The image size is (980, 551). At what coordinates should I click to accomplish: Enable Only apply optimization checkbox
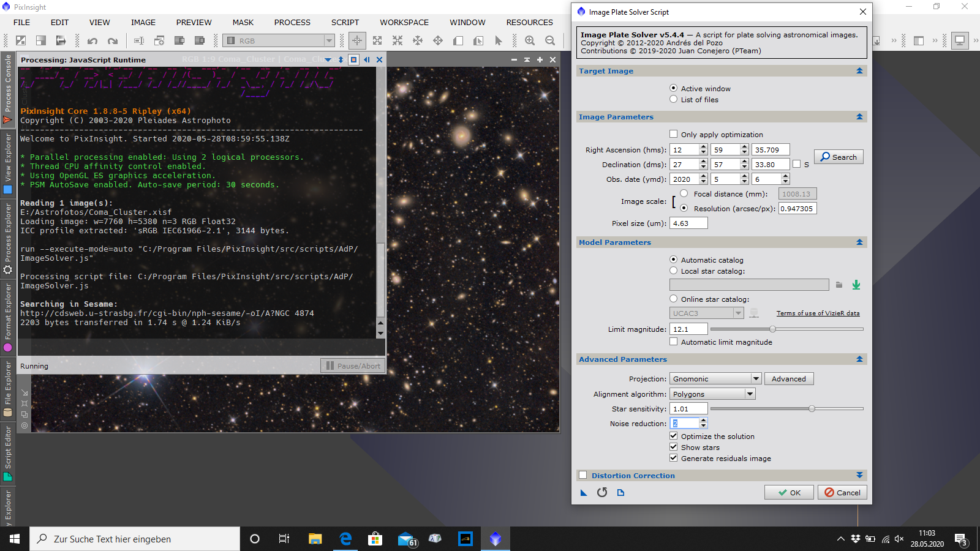pyautogui.click(x=674, y=134)
